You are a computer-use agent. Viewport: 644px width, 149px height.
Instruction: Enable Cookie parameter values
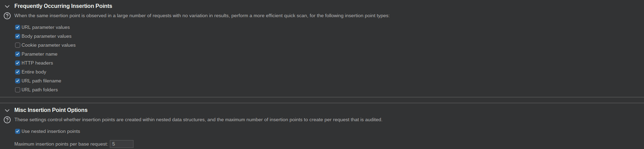coord(17,45)
